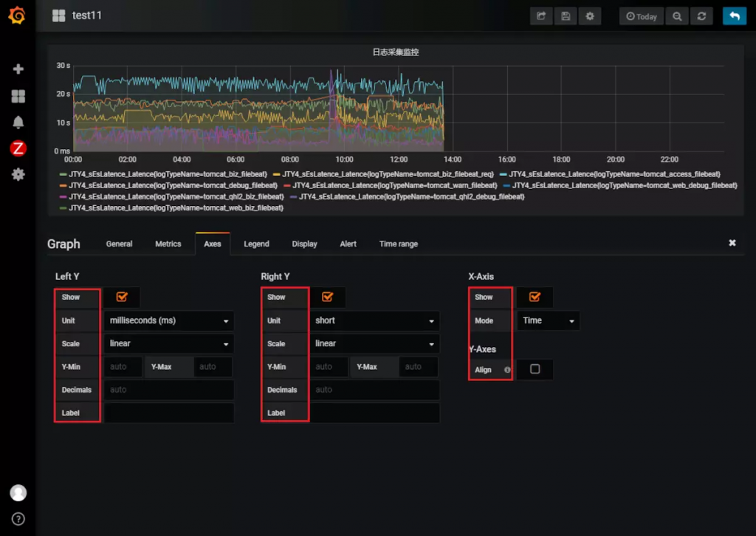Click the Left Y Y-Max input
Image resolution: width=756 pixels, height=536 pixels.
(213, 367)
